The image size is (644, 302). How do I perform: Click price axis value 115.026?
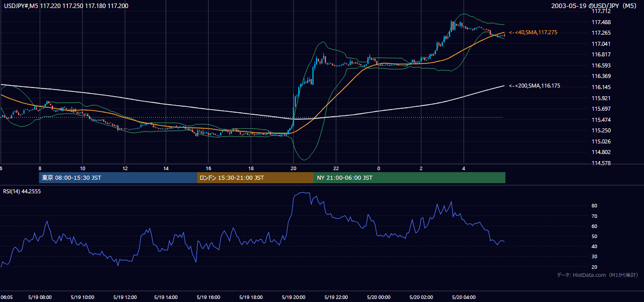tap(601, 141)
